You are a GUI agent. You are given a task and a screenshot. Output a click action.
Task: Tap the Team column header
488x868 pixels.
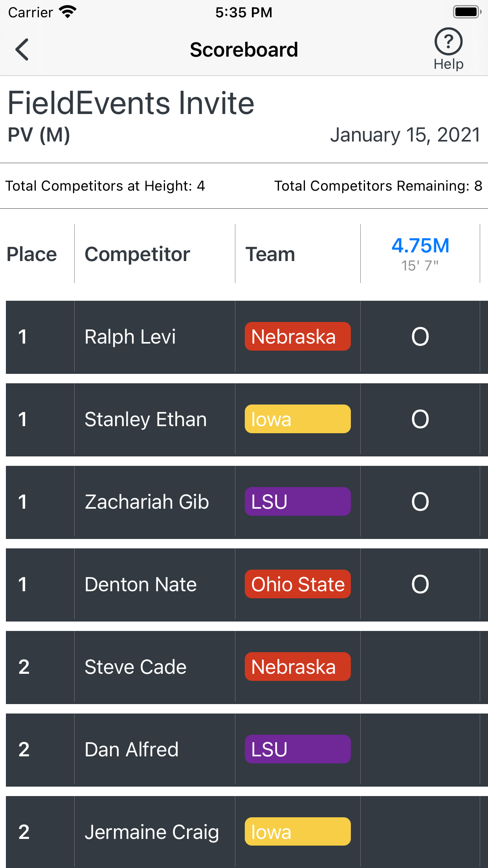[270, 254]
